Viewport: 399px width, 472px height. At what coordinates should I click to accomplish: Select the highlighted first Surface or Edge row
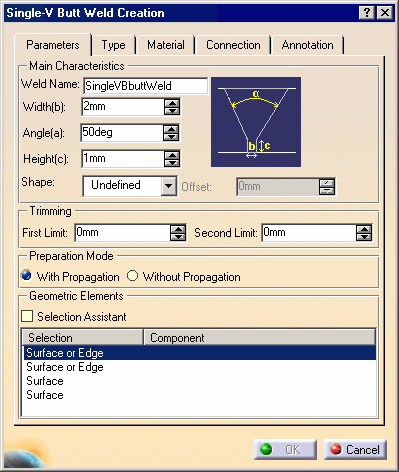click(199, 353)
